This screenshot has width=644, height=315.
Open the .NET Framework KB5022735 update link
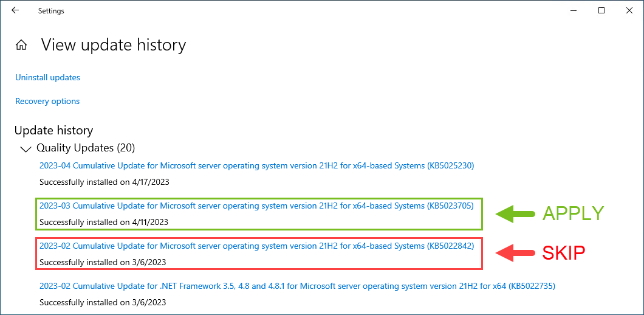coord(297,286)
